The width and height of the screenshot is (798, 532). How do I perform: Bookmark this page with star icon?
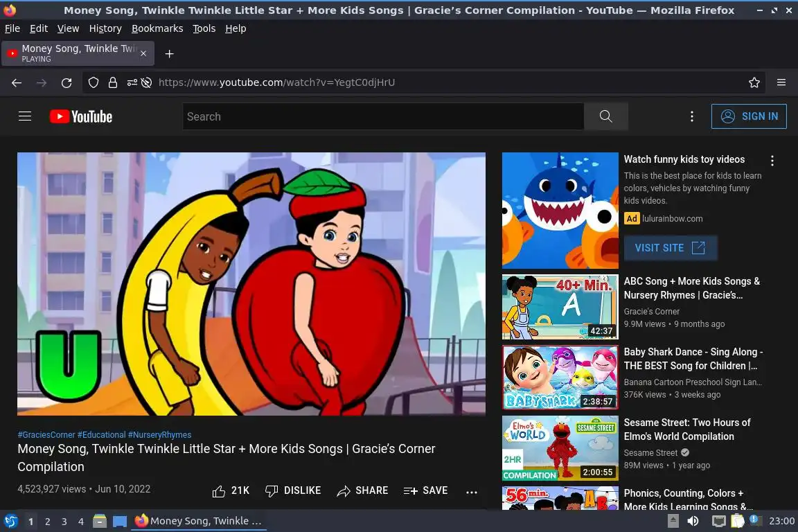click(x=754, y=82)
